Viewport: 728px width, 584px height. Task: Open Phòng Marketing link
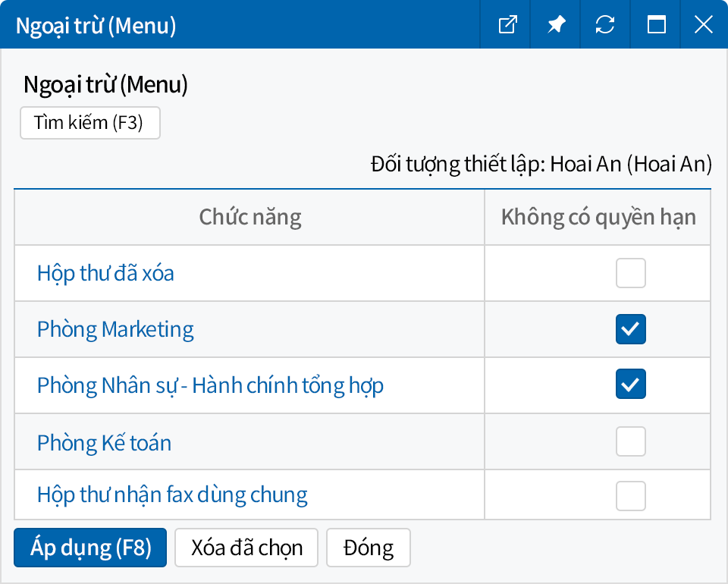pyautogui.click(x=115, y=330)
